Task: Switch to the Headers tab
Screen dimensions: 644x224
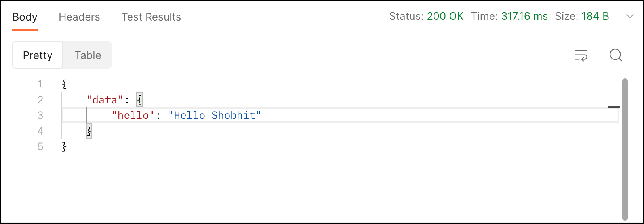Action: (79, 17)
